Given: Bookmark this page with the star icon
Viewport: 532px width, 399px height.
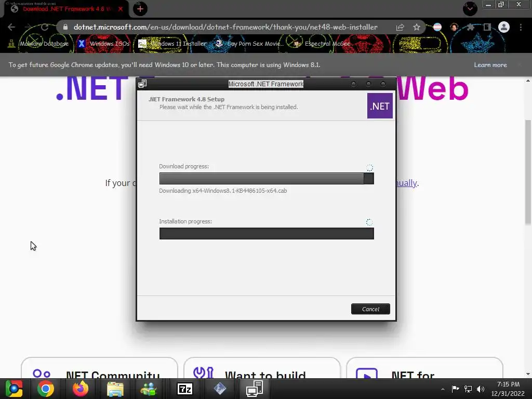Looking at the screenshot, I should [x=417, y=27].
